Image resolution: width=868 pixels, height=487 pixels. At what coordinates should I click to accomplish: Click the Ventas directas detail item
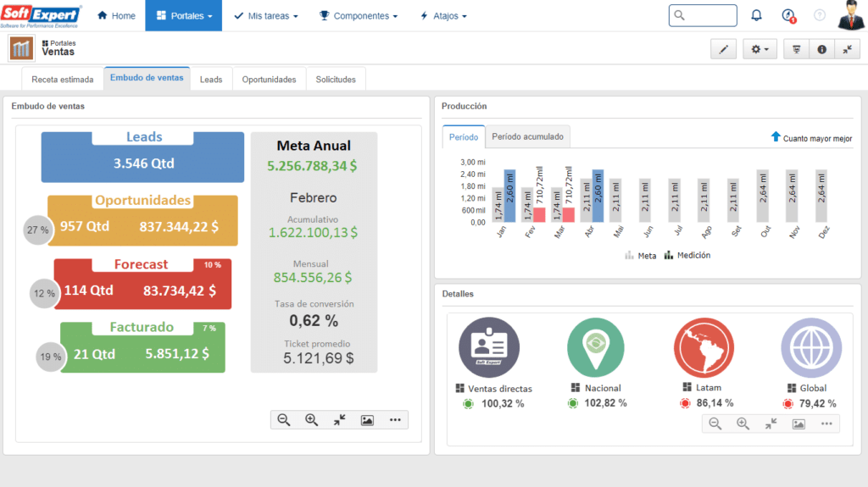[x=499, y=389]
